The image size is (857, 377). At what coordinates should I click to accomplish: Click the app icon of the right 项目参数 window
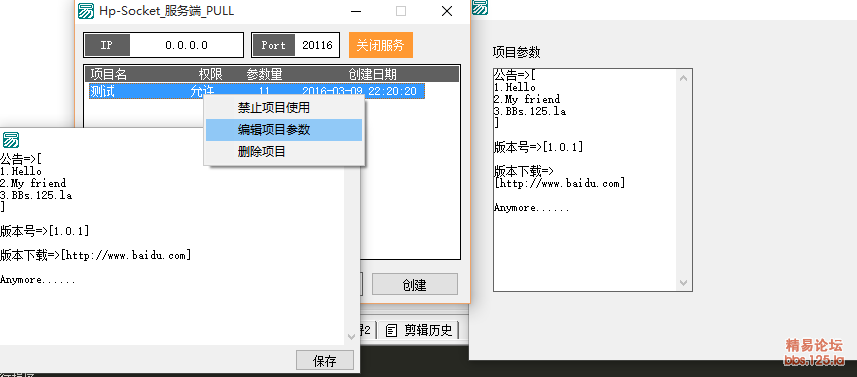(480, 7)
